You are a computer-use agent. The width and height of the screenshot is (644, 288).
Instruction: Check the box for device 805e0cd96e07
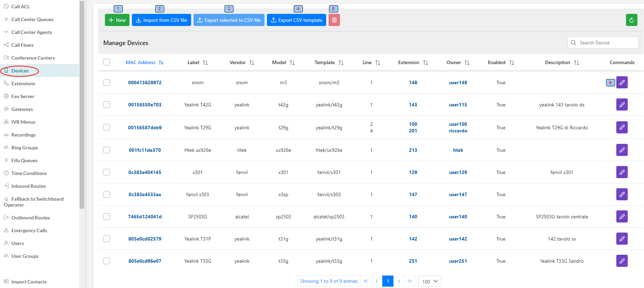pyautogui.click(x=107, y=261)
